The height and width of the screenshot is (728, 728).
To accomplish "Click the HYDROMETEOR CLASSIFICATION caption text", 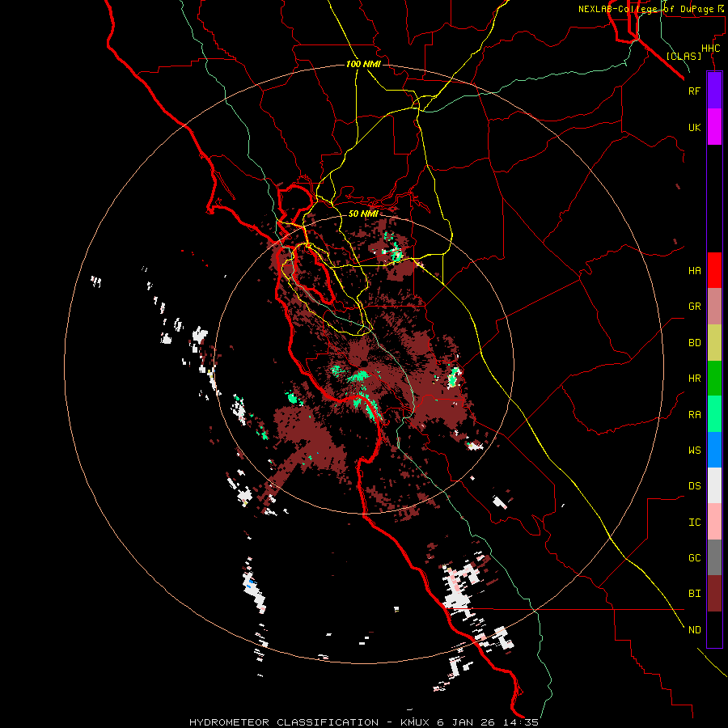I will [x=284, y=722].
